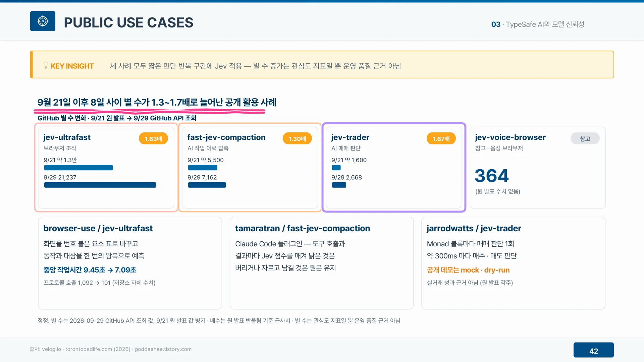
Task: Click the heading tamaratran / fast-jev-compaction
Action: [303, 228]
